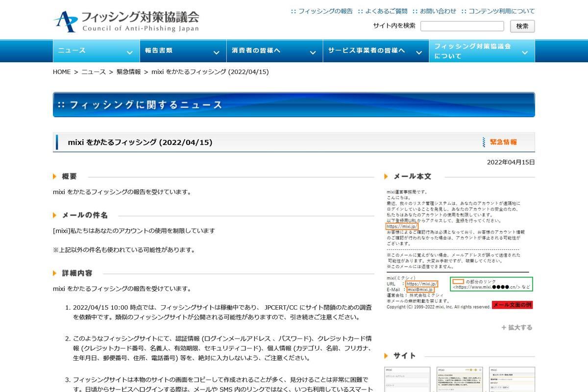Expand 協議会について menu chevron arrow
Screen dimensions: 588x392
[x=525, y=52]
